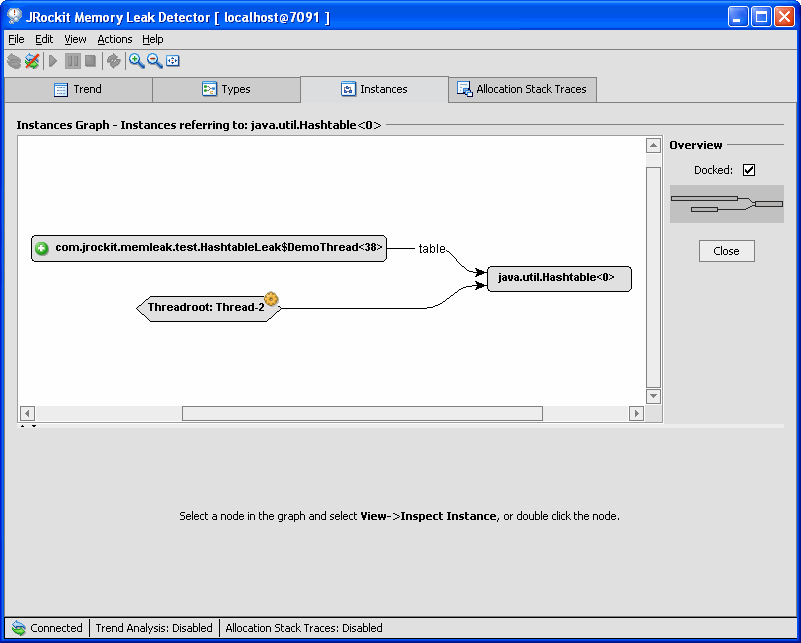Minimize the JRockit Memory Leak Detector window
This screenshot has width=801, height=643.
pos(738,17)
